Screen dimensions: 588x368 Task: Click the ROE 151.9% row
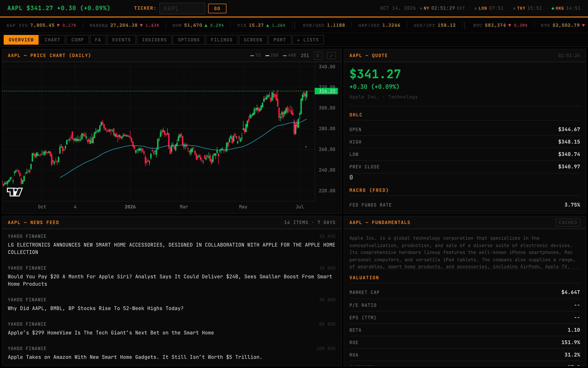[465, 342]
